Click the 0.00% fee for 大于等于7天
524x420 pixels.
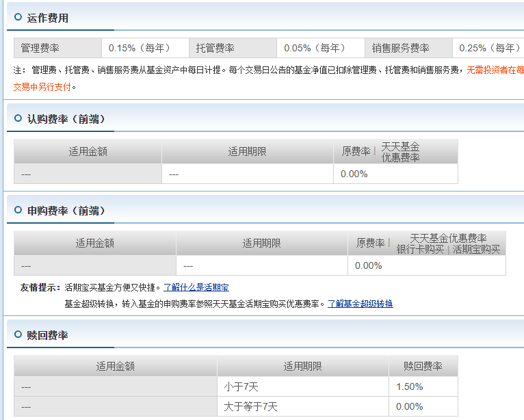409,406
